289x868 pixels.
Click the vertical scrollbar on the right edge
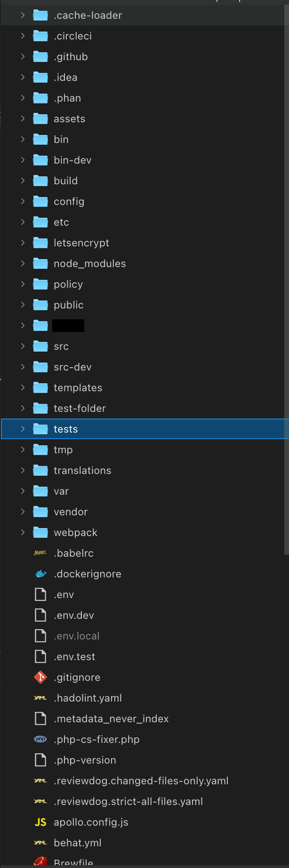pyautogui.click(x=287, y=282)
